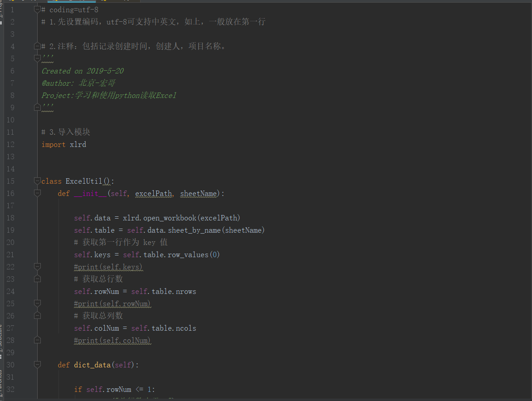
Task: Click the 'dict_data' method name
Action: pyautogui.click(x=92, y=365)
